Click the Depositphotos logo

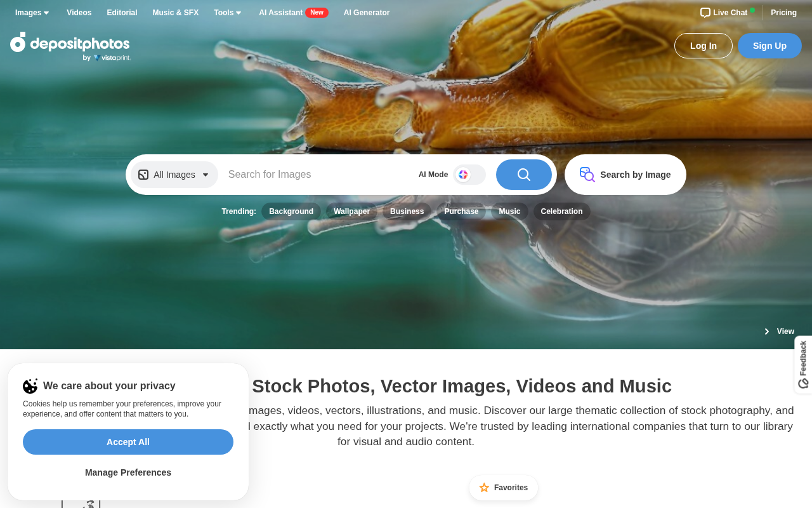tap(70, 46)
